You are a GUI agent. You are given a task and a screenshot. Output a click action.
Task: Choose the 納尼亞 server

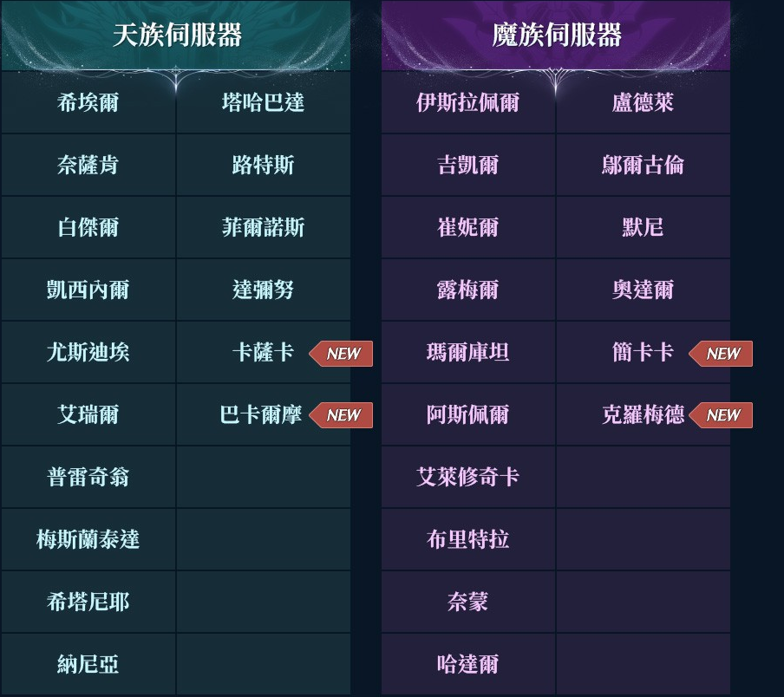(x=88, y=665)
